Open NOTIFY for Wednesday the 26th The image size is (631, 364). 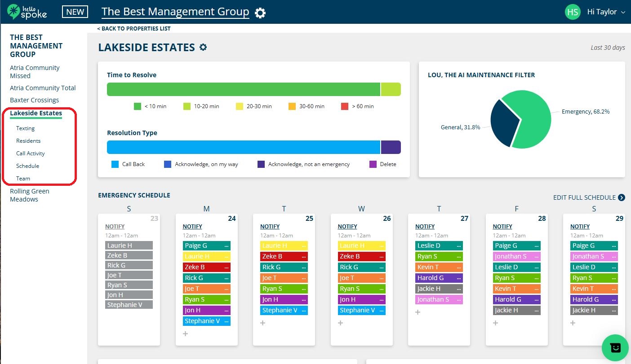pos(347,226)
